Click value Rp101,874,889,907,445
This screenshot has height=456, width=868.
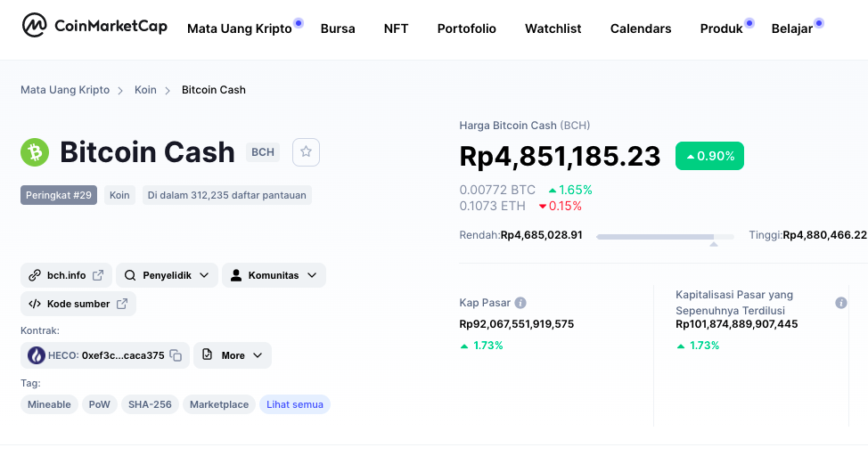[x=737, y=324]
